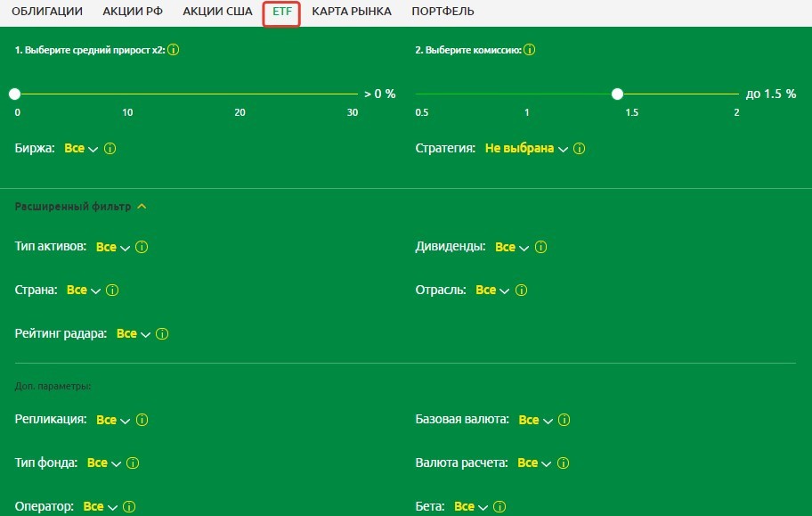Click info icon beside Стратегия dropdown

coord(580,149)
